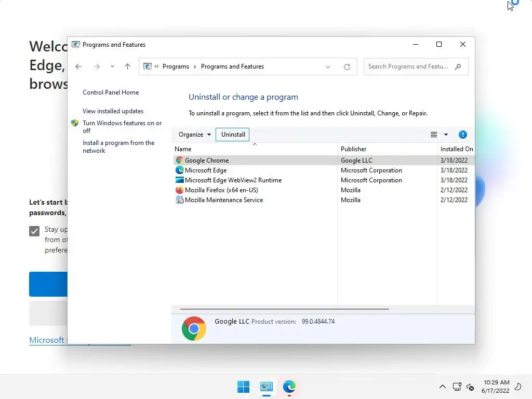The image size is (532, 399).
Task: Sort by the Installed On column header
Action: coord(456,149)
